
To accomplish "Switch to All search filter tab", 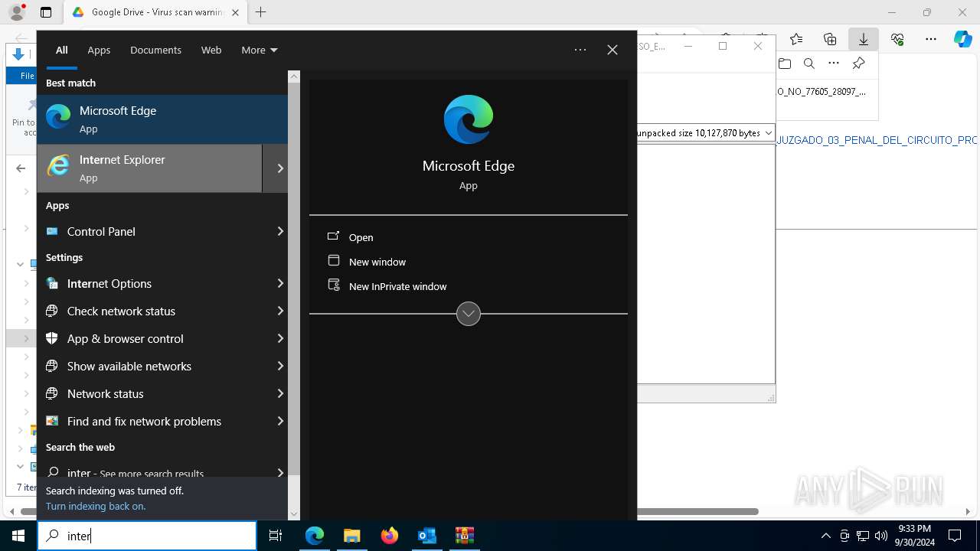I will 62,50.
